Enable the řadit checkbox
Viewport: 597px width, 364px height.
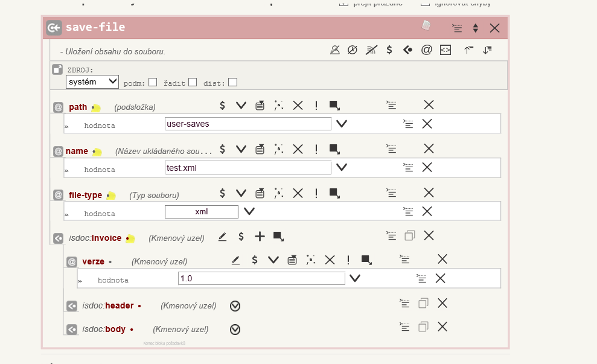[x=193, y=82]
